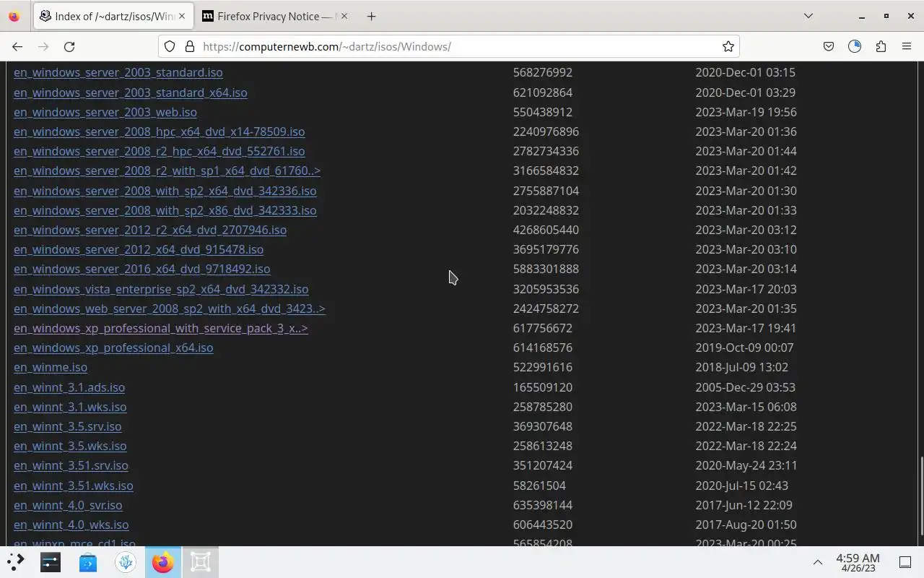Download en_winnt_4.0_svr.iso
924x578 pixels.
tap(68, 505)
